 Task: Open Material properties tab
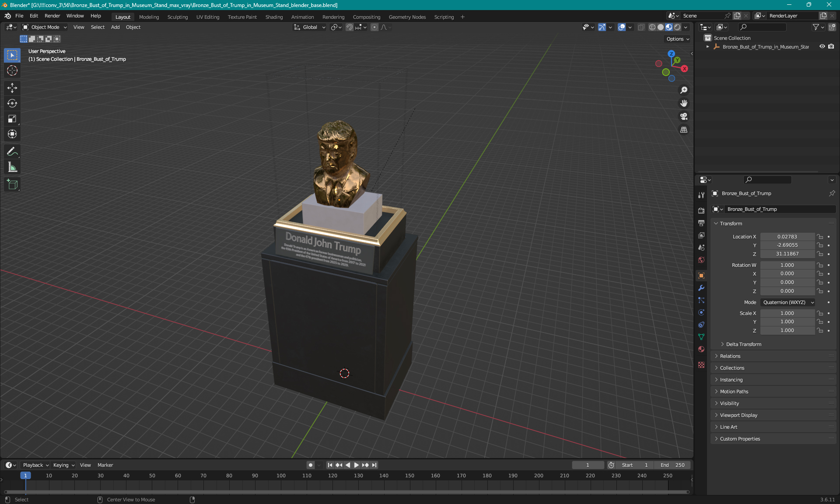[701, 349]
